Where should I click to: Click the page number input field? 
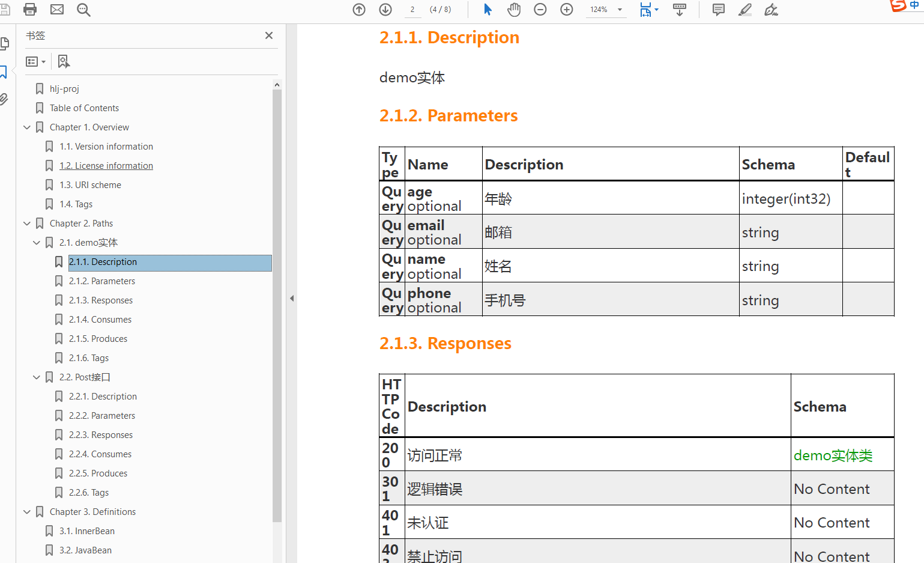pos(412,10)
